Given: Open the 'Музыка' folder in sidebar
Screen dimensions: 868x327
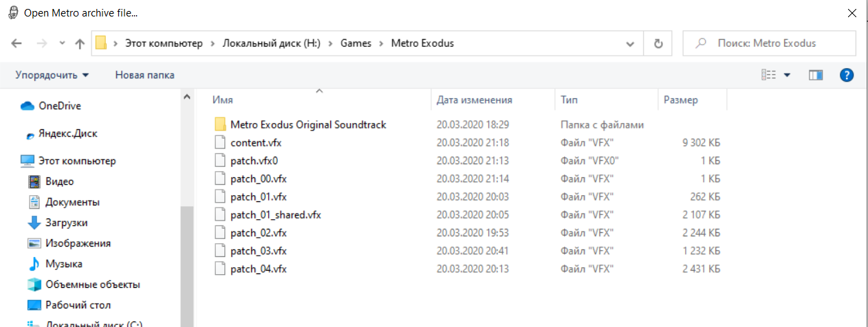Looking at the screenshot, I should click(x=56, y=264).
